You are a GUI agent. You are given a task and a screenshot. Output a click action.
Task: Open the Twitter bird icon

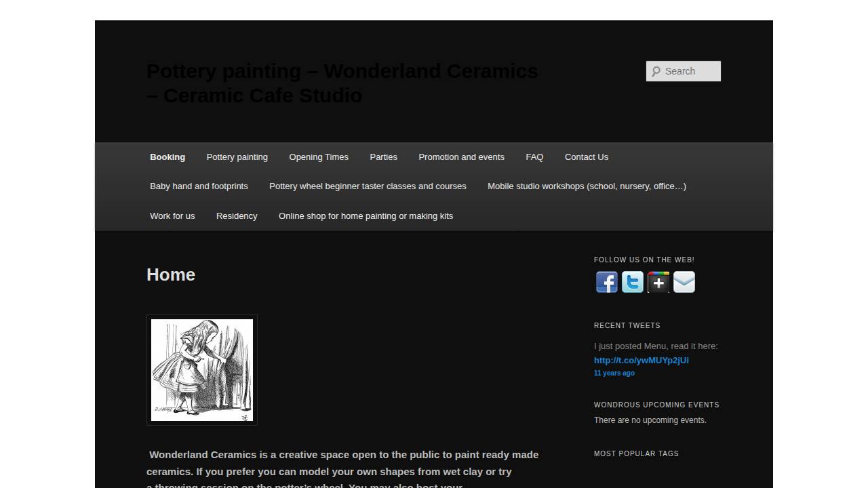[632, 282]
